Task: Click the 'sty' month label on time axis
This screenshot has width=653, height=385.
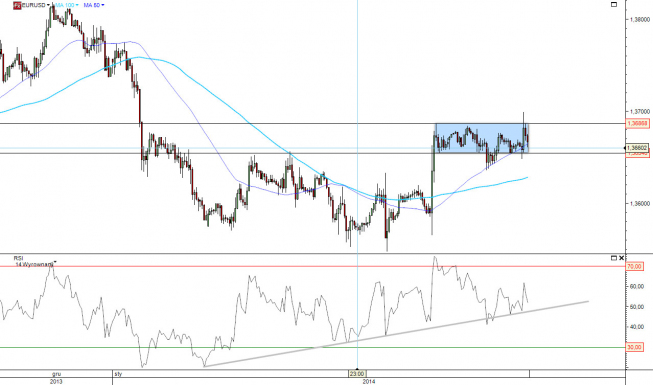Action: (118, 374)
